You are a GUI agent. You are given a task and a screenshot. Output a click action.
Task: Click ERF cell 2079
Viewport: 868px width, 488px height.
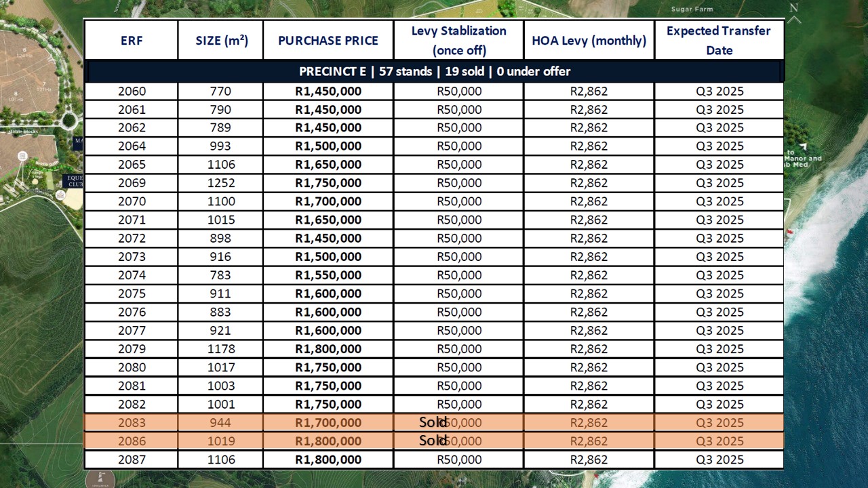(x=132, y=348)
